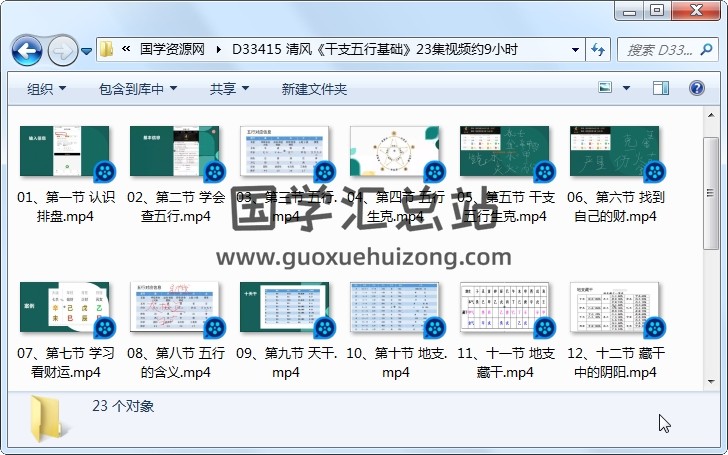The image size is (728, 455).
Task: Click file name 01、第一节 认识排盘.mp4
Action: click(65, 207)
